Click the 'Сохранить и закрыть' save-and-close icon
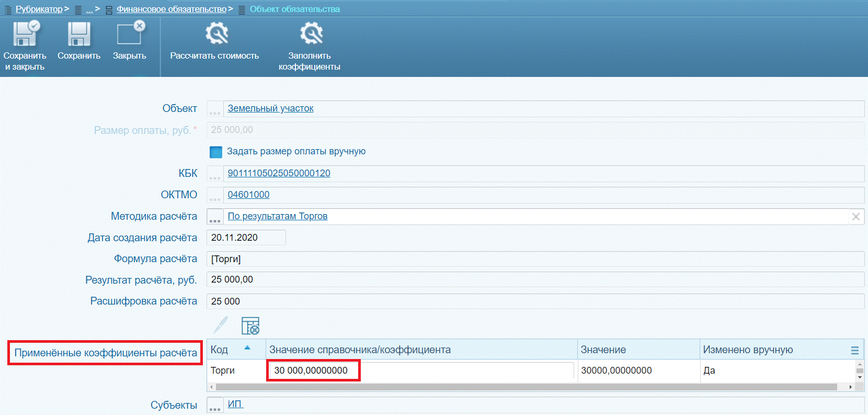The image size is (868, 415). (26, 34)
